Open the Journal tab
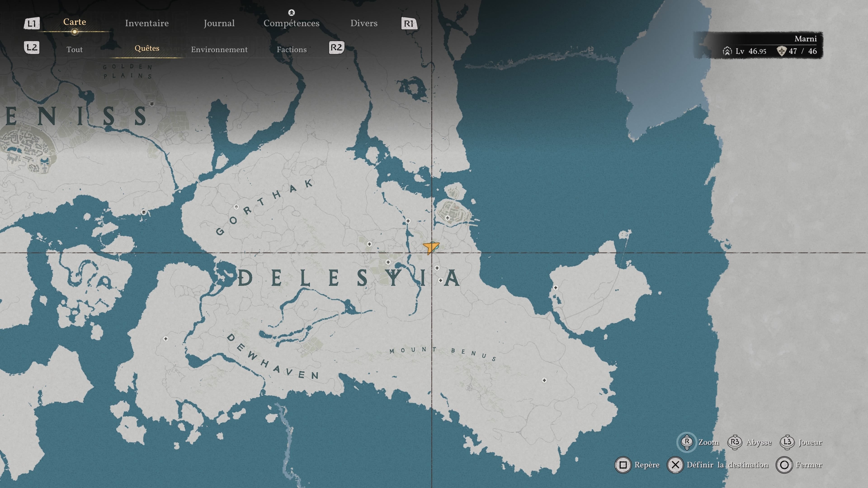This screenshot has height=488, width=868. [219, 23]
